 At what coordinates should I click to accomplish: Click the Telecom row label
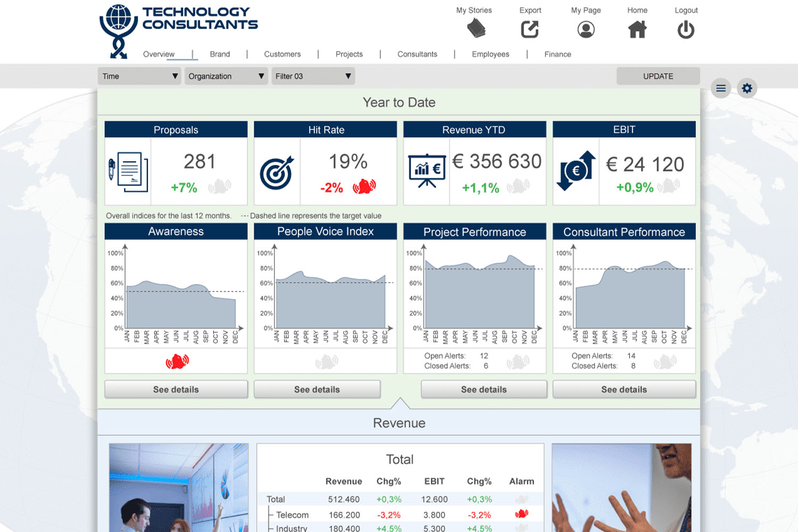[x=292, y=515]
